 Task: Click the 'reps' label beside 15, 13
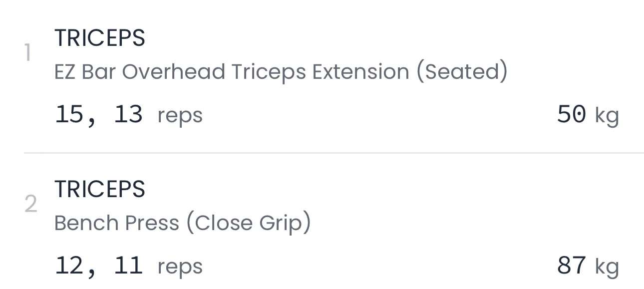(180, 116)
